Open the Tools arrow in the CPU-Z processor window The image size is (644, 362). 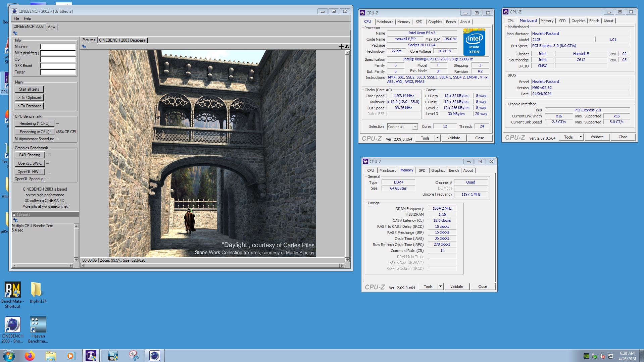pos(437,138)
